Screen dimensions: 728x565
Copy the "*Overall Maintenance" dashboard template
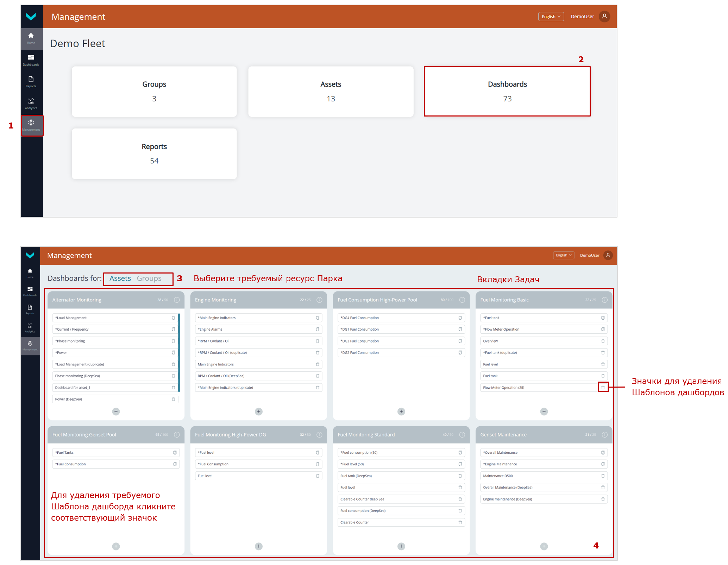click(603, 453)
